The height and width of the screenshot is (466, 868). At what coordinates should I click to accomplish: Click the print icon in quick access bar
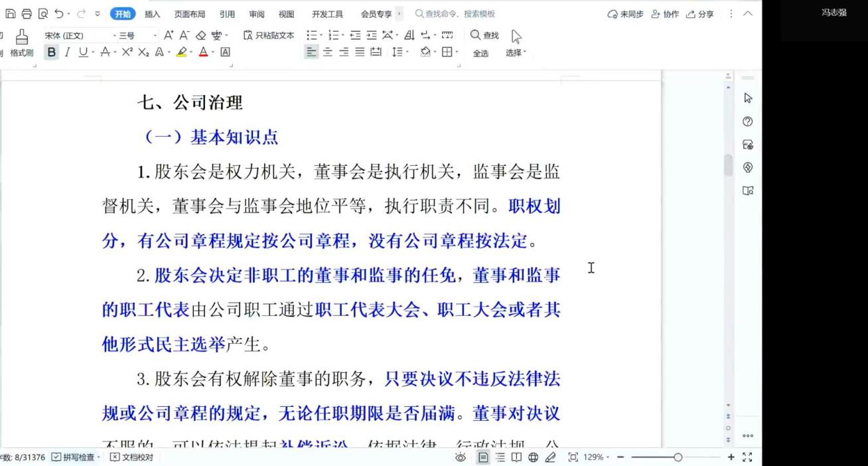27,14
